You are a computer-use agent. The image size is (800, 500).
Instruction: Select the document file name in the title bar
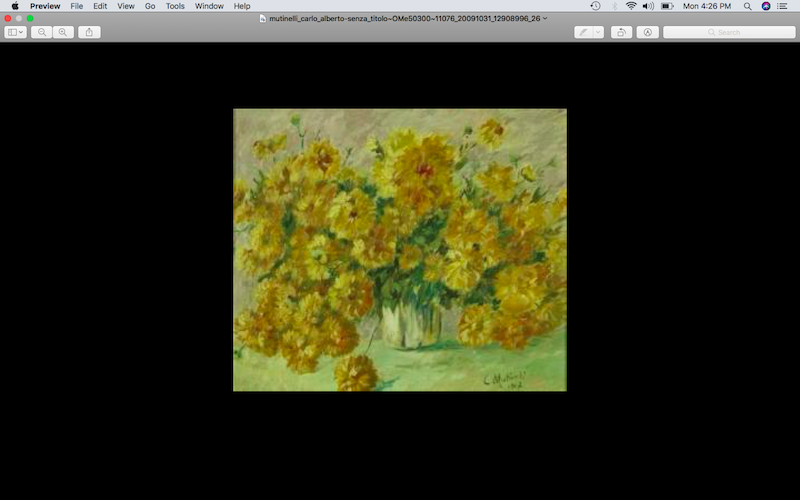pyautogui.click(x=405, y=18)
